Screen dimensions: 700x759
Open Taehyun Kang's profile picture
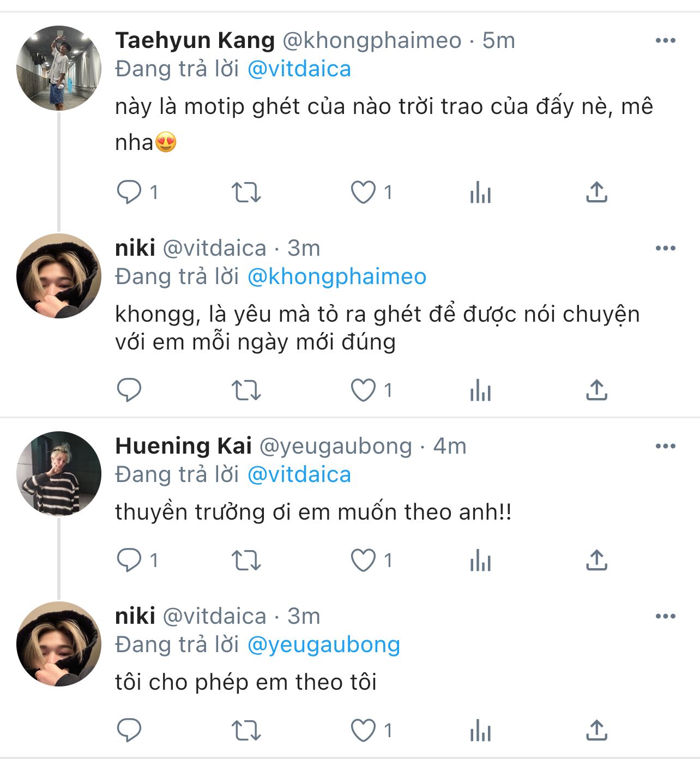59,68
